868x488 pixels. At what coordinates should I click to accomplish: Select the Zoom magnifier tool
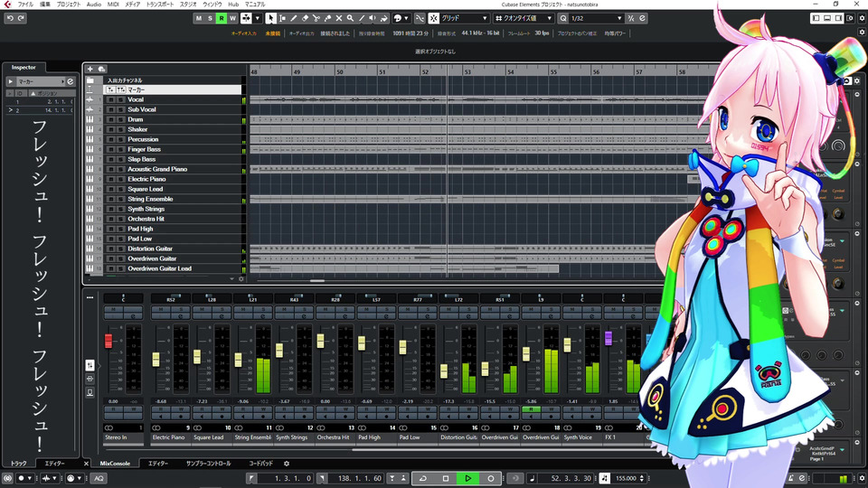click(x=350, y=18)
